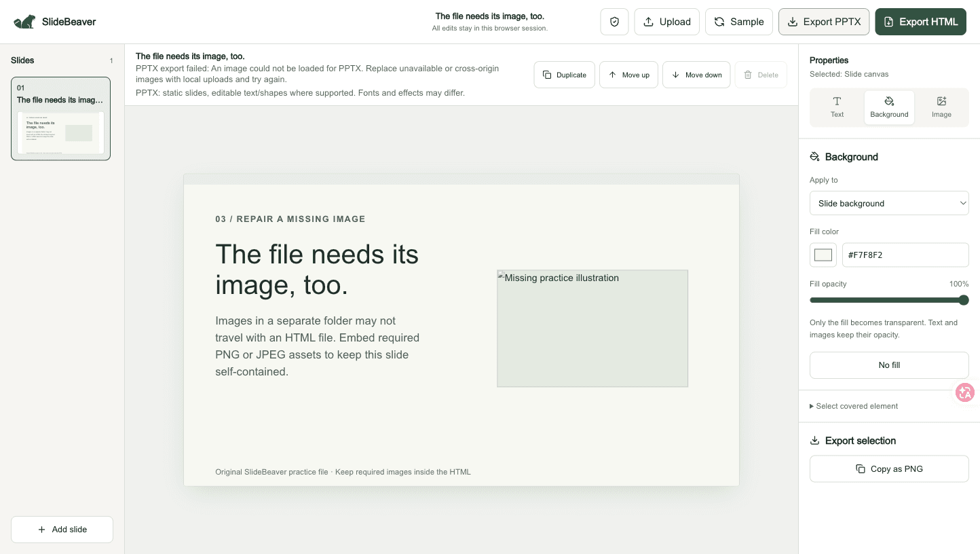
Task: Add a new slide
Action: (x=62, y=530)
